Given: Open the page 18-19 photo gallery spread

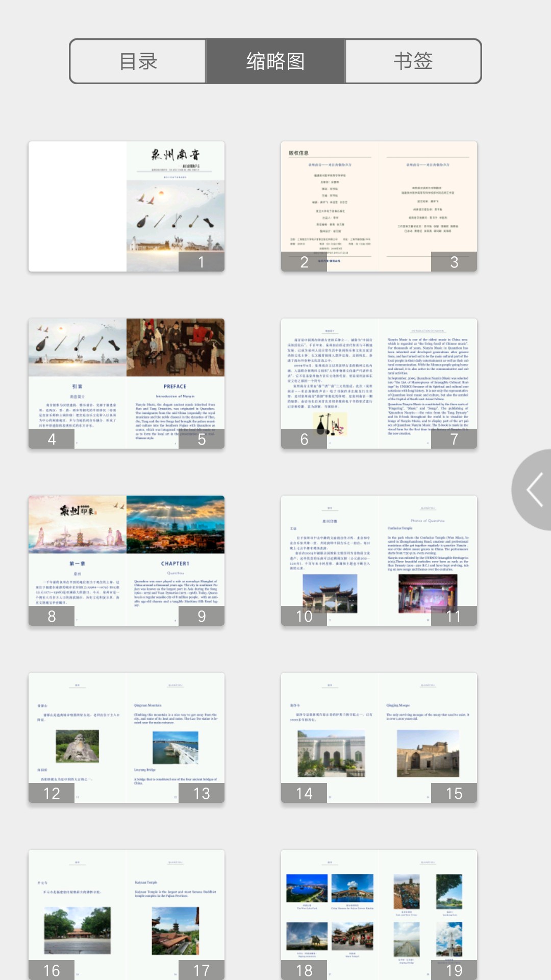Looking at the screenshot, I should pyautogui.click(x=379, y=914).
